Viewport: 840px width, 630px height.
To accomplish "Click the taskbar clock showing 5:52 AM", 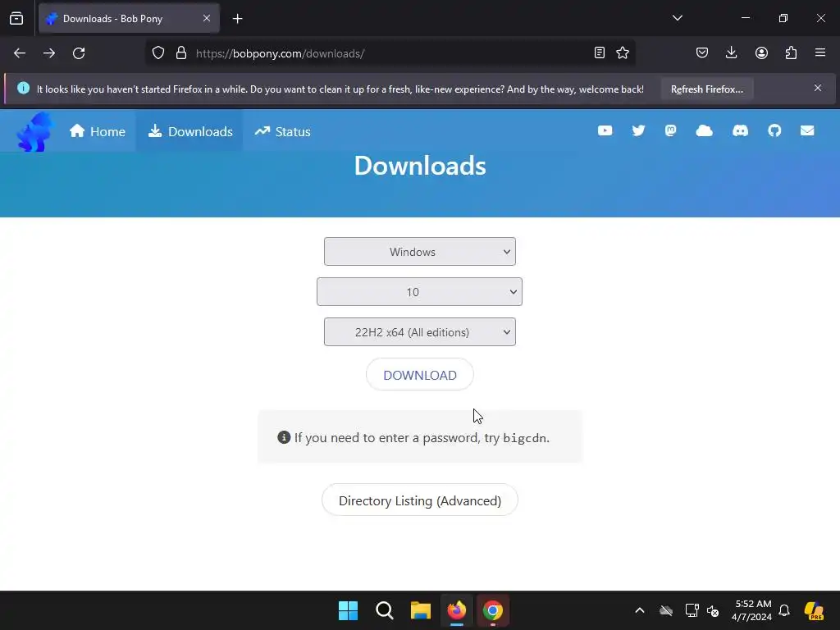I will pos(753,610).
